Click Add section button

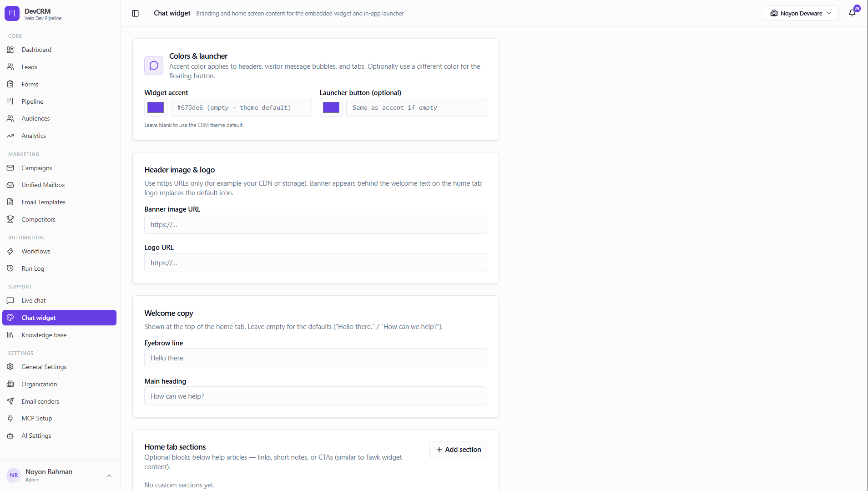(x=458, y=450)
